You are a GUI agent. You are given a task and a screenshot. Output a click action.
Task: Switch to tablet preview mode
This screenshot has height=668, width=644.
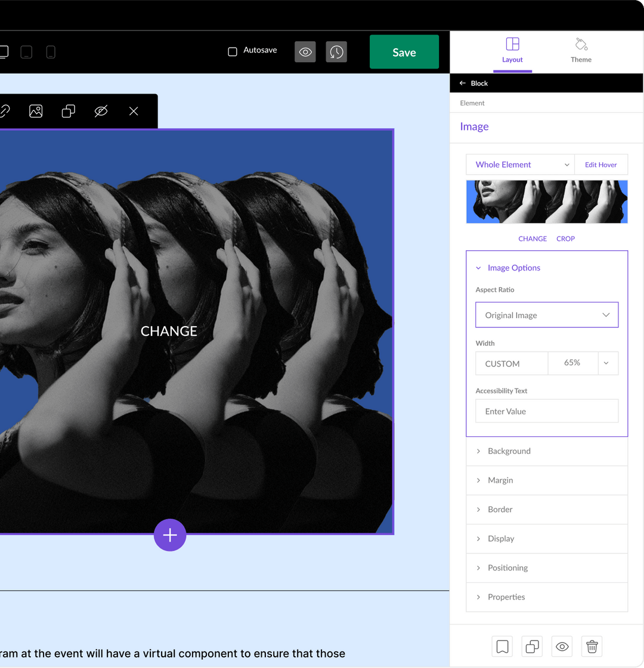26,52
